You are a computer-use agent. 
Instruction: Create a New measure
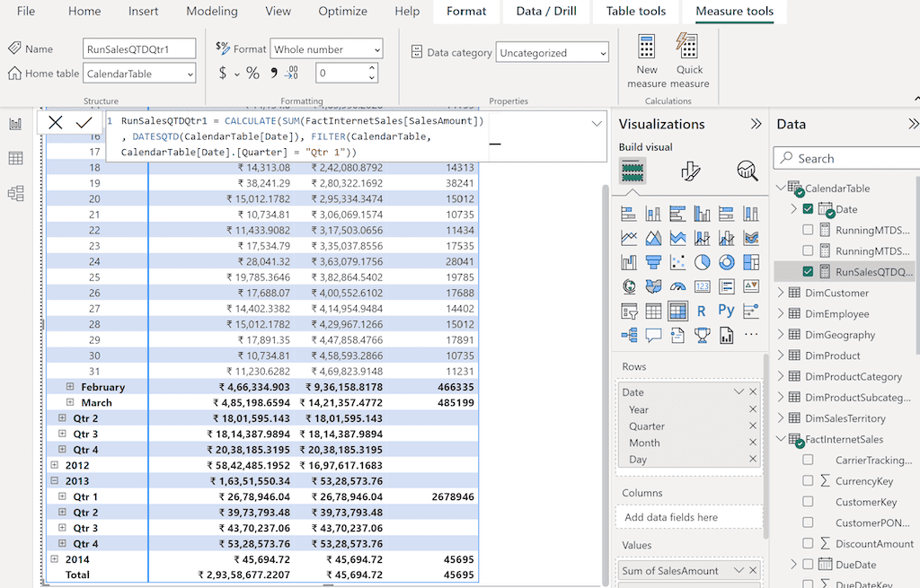click(647, 57)
